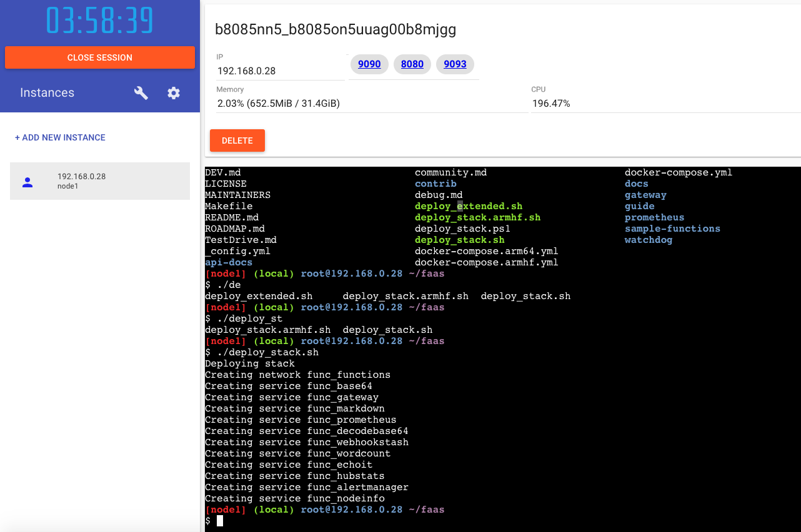
Task: Click the 'Deploying stack' output line
Action: click(250, 363)
